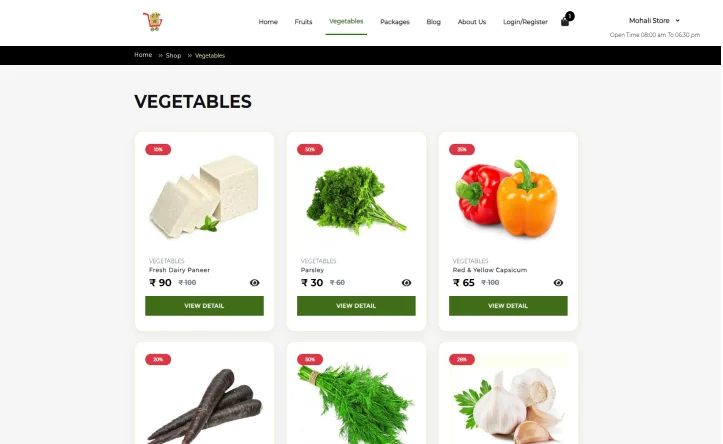Select the Vegetables navigation tab
Screen dimensions: 723x444
click(x=346, y=21)
